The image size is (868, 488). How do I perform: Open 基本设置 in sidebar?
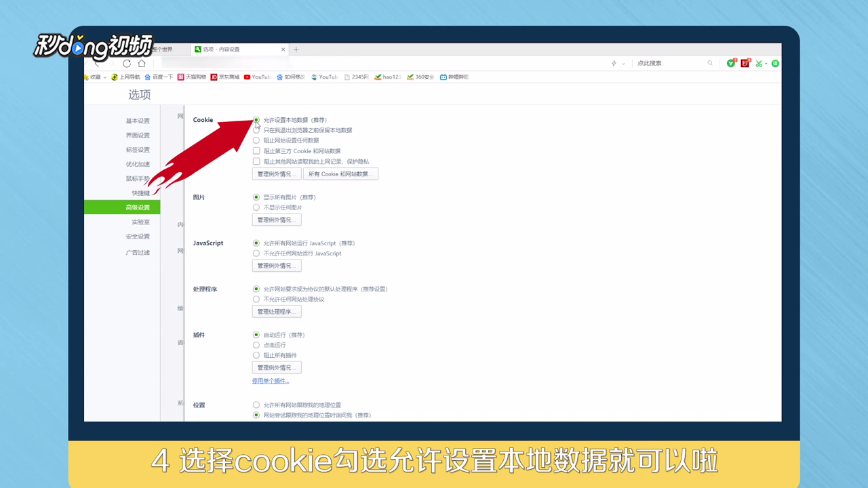point(138,121)
